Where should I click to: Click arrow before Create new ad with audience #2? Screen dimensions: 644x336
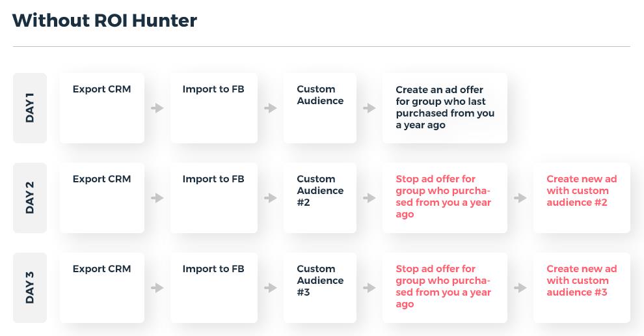[x=520, y=198]
